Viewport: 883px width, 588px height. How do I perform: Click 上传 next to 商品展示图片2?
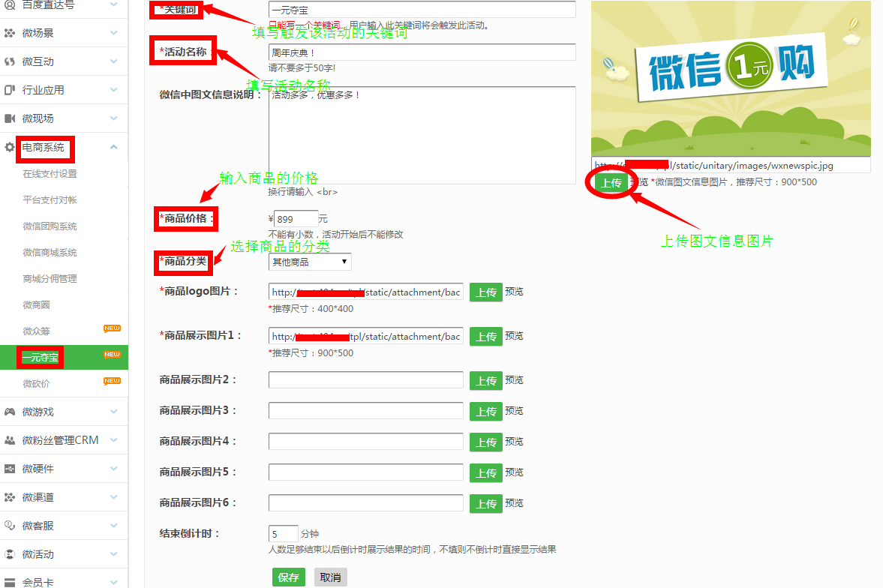pos(486,381)
